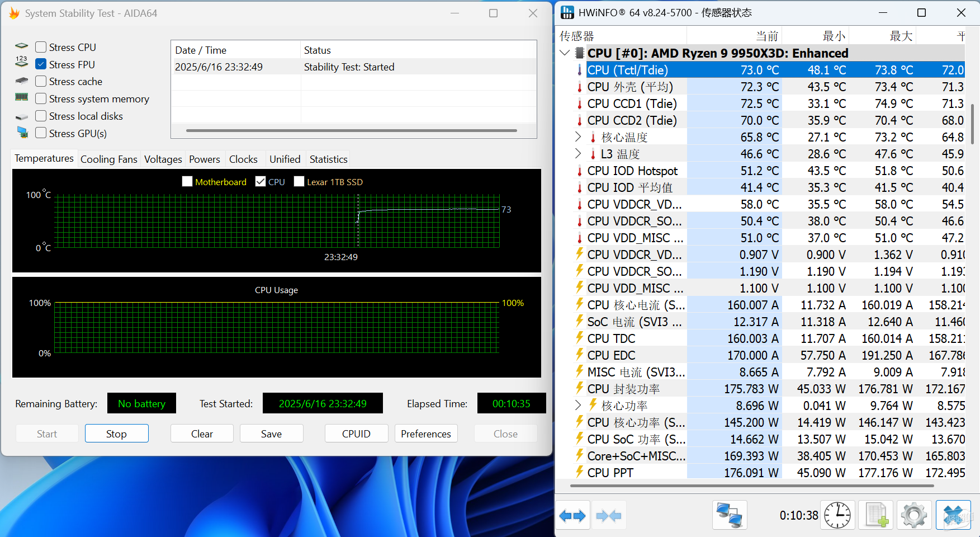The width and height of the screenshot is (980, 537).
Task: Open the Clocks tab
Action: 243,159
